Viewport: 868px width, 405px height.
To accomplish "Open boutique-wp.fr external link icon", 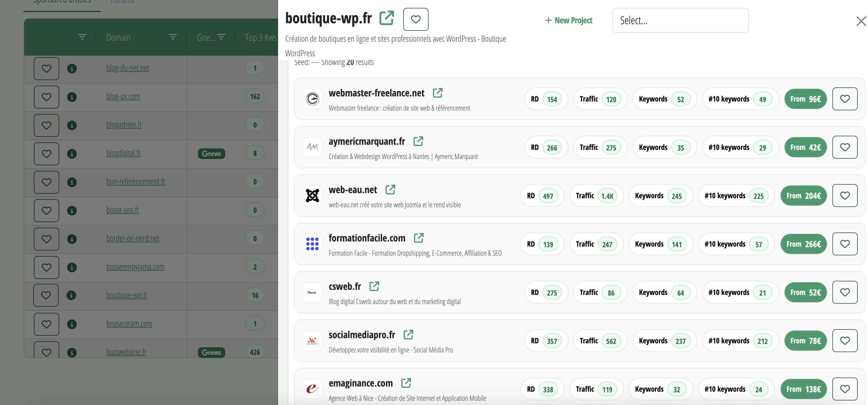I will click(387, 18).
